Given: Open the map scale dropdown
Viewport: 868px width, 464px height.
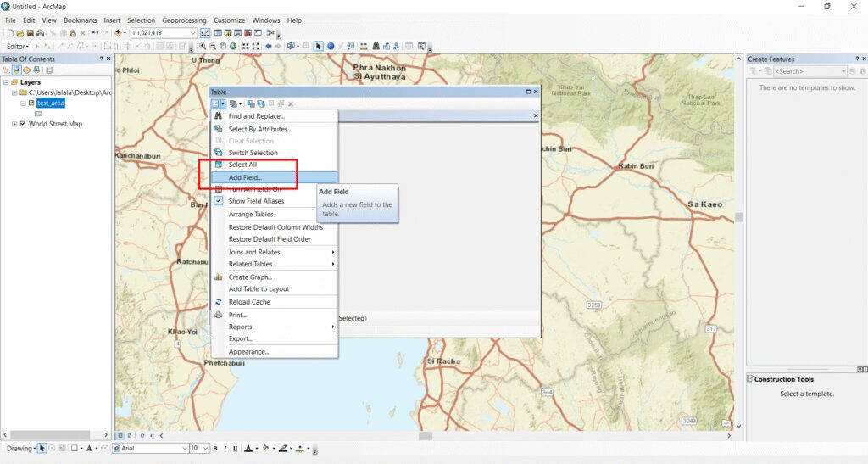Looking at the screenshot, I should click(x=192, y=33).
